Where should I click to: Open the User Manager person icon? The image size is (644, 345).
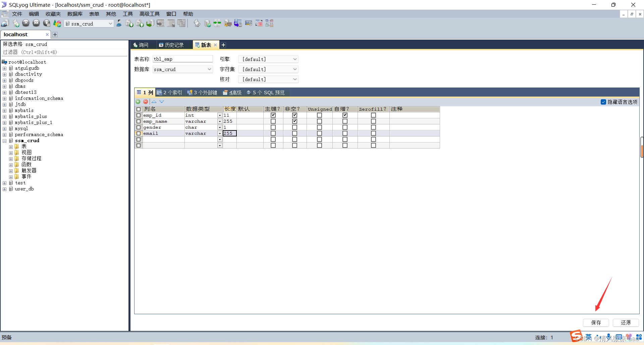point(119,23)
